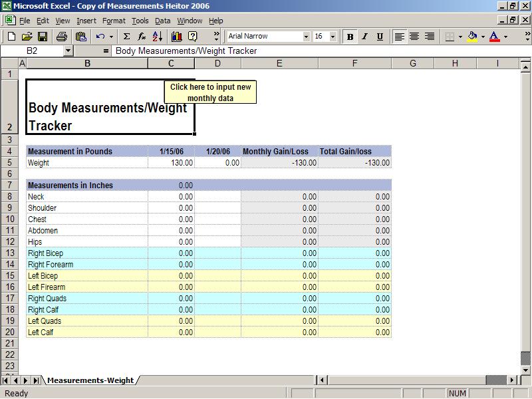The width and height of the screenshot is (532, 399).
Task: Toggle Underline formatting
Action: tap(380, 37)
